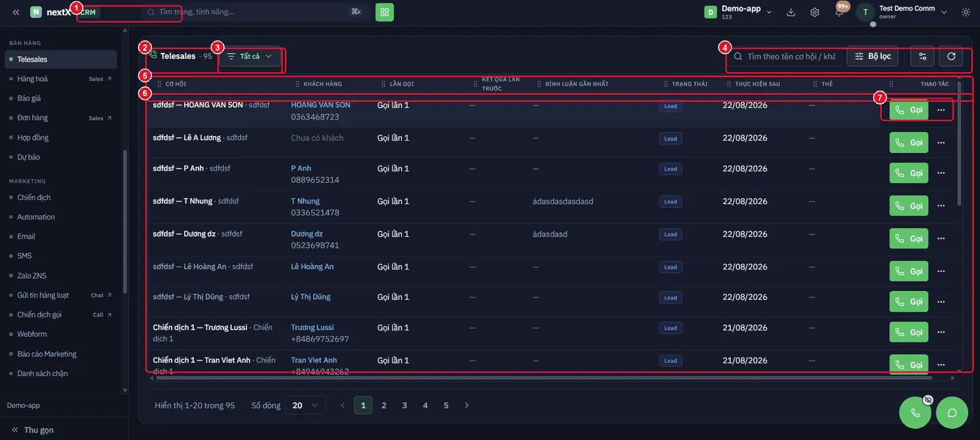Open more options for the Trương Lussi row

[x=941, y=332]
